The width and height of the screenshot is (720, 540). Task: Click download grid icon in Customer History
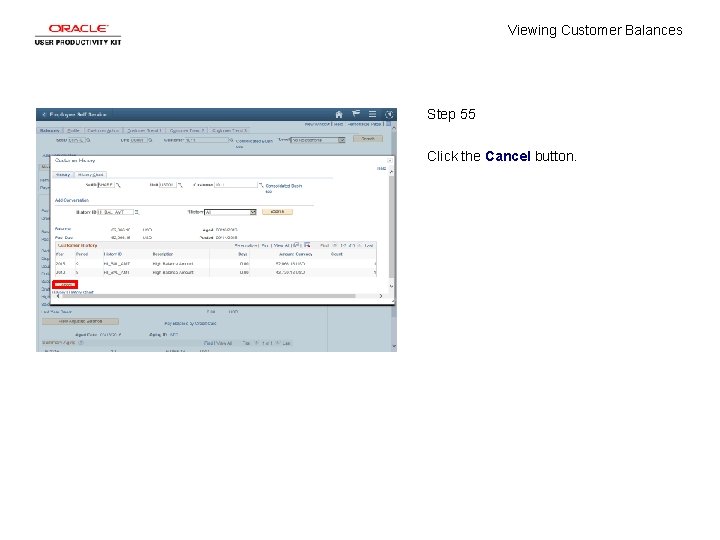click(307, 245)
